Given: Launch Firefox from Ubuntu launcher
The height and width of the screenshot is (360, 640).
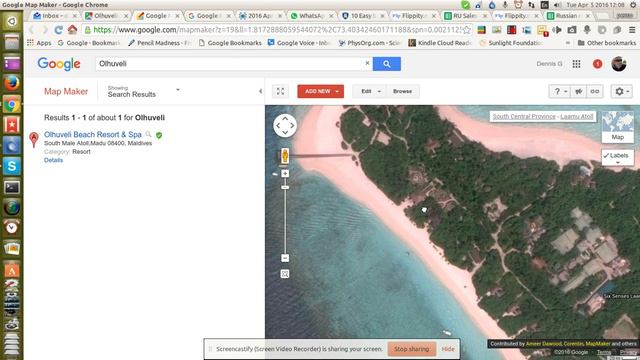Looking at the screenshot, I should pyautogui.click(x=11, y=83).
